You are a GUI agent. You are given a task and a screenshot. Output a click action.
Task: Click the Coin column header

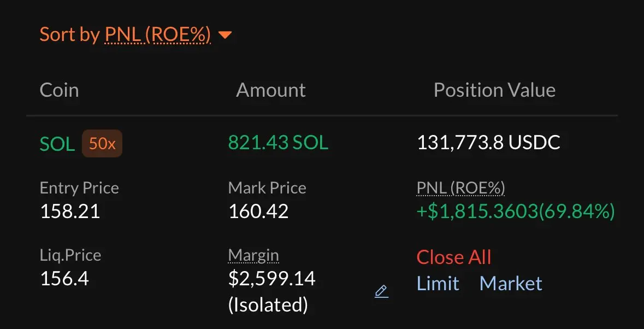click(x=59, y=90)
